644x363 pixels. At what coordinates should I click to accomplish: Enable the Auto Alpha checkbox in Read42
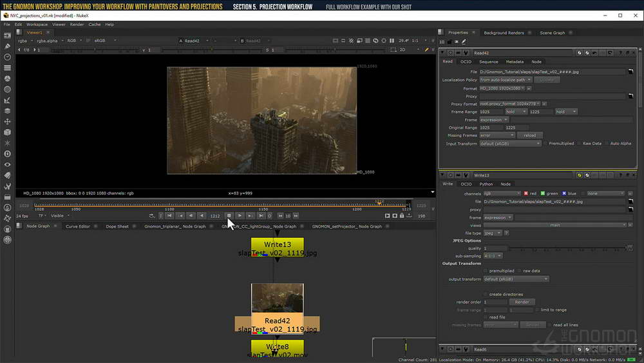pos(607,144)
